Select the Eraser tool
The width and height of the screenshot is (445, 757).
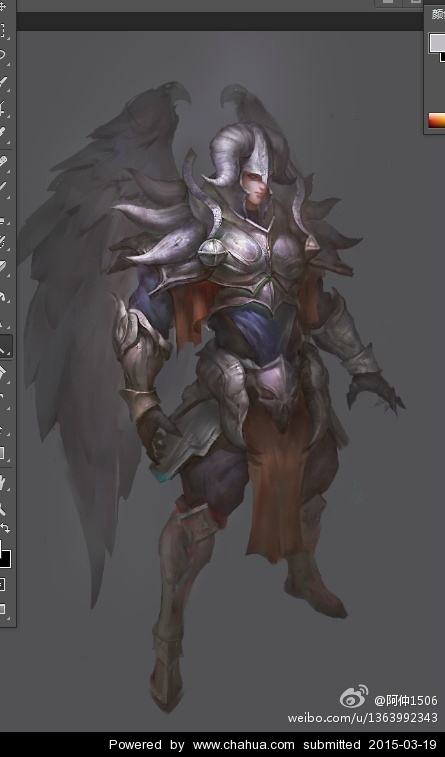click(3, 267)
